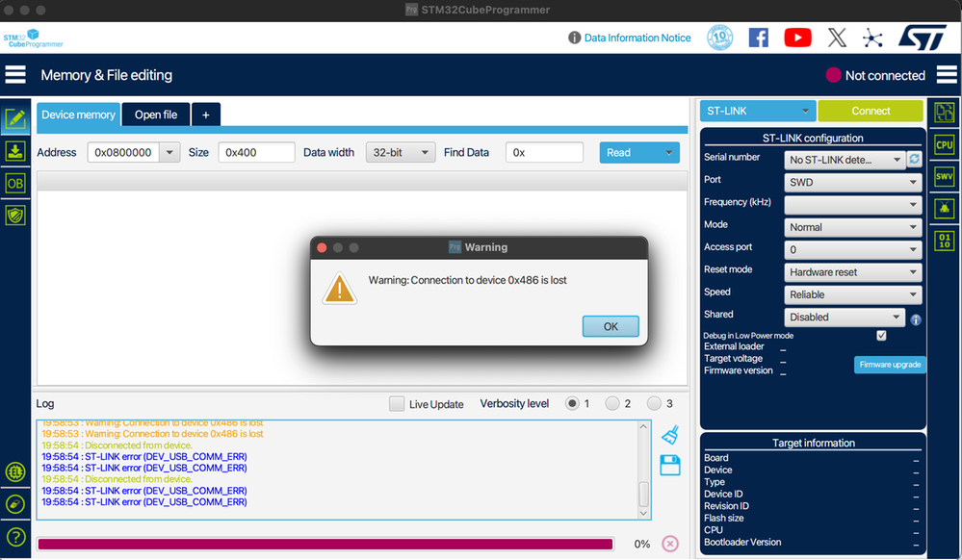Click the eraser full chip erase icon
Screen dimensions: 962x560
15,504
